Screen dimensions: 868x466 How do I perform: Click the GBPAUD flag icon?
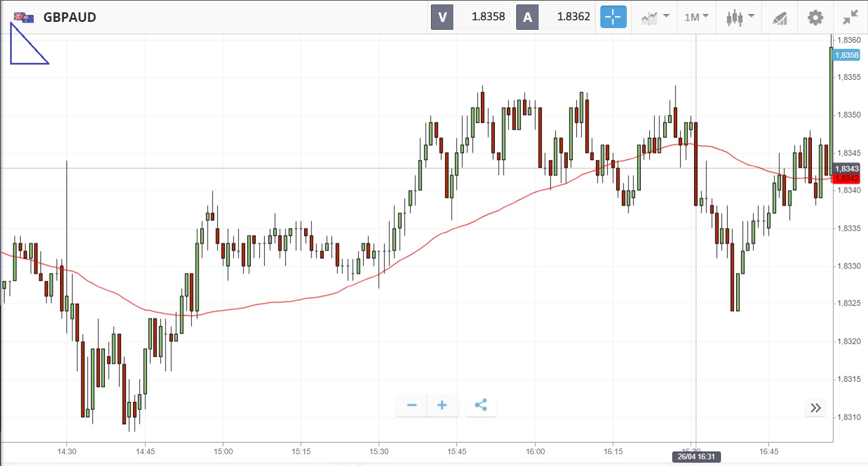click(24, 17)
